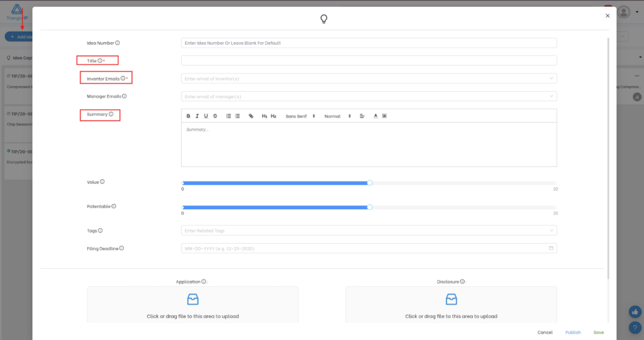The height and width of the screenshot is (340, 644).
Task: Click the calendar icon in Filing Deadline
Action: tap(552, 248)
